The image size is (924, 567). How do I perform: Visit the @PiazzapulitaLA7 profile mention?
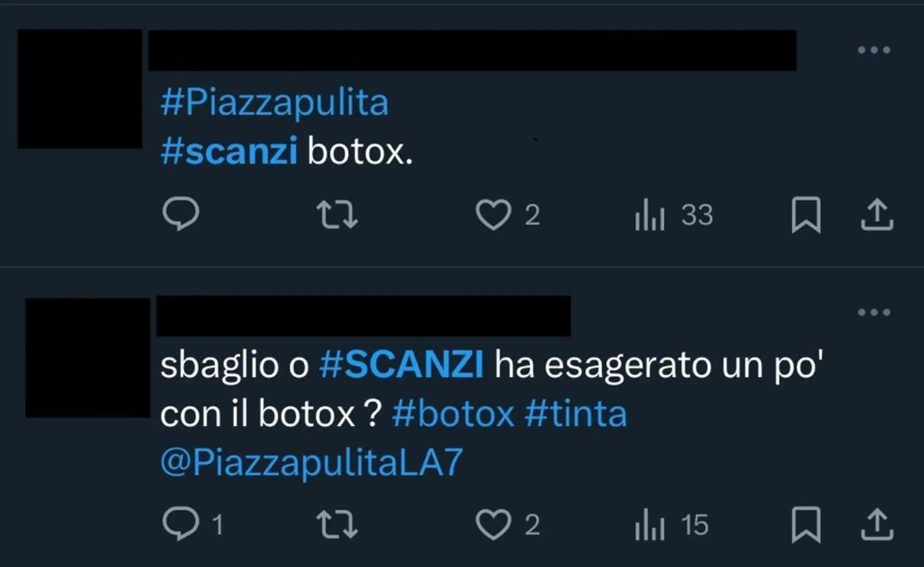[x=311, y=462]
